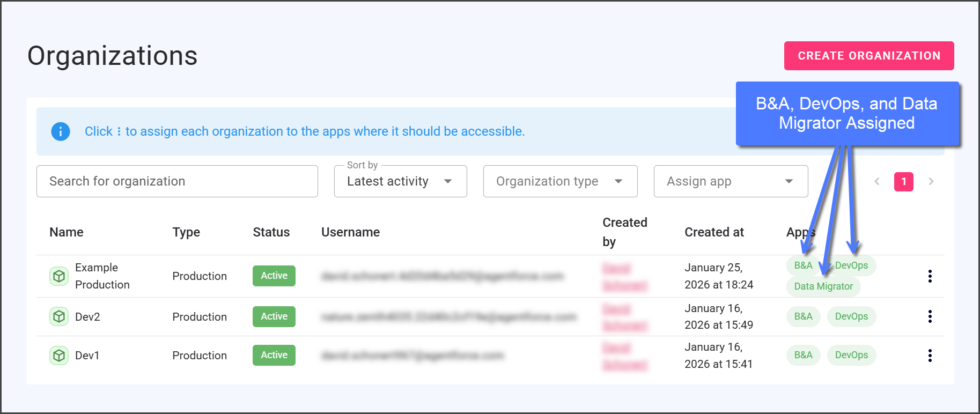The width and height of the screenshot is (980, 414).
Task: Click the Data Migrator app chip
Action: click(x=823, y=286)
